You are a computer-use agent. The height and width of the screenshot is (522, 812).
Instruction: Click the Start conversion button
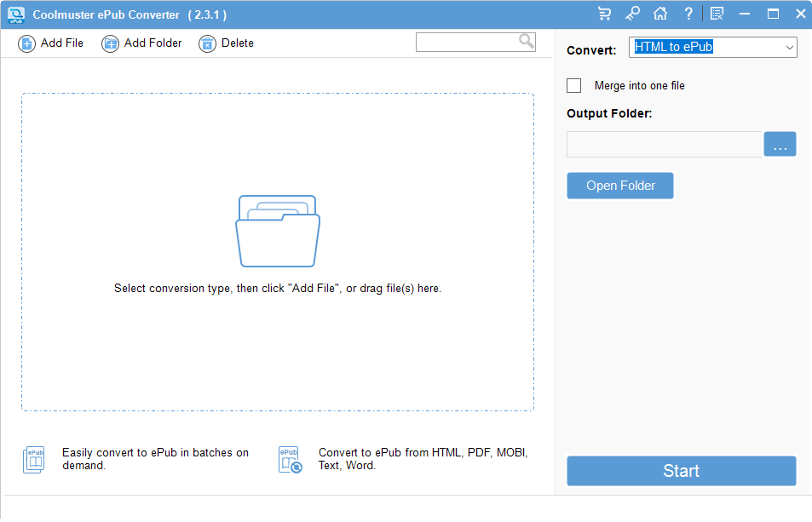pyautogui.click(x=681, y=471)
